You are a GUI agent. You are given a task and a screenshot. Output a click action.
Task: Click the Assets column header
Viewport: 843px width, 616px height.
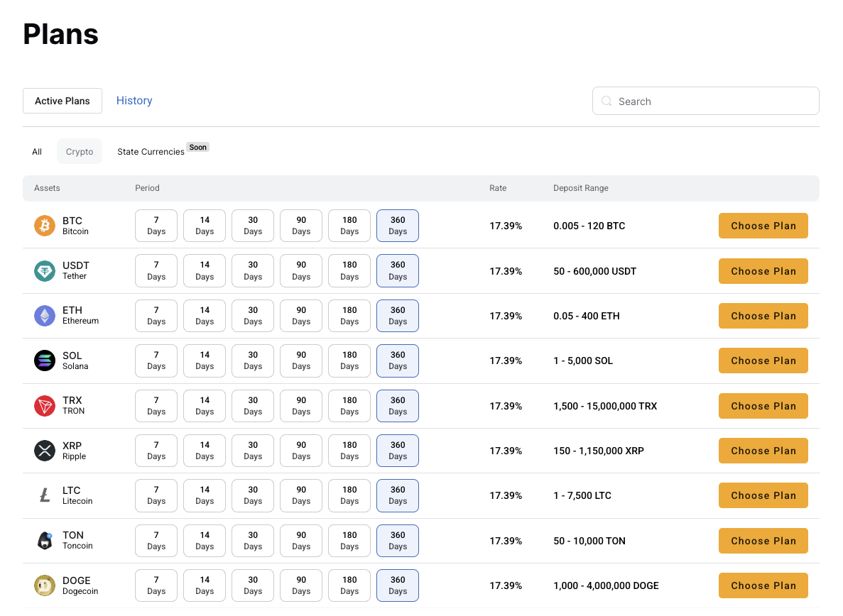[x=47, y=188]
